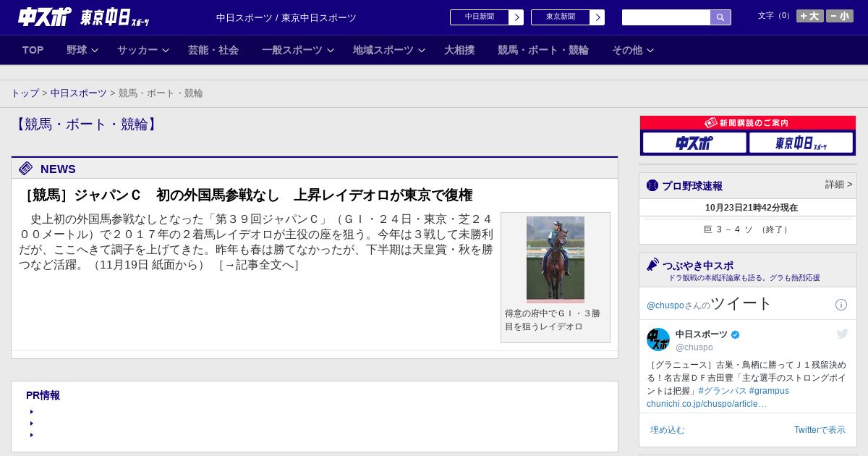
Task: Decrease text size with 小 button
Action: click(x=840, y=16)
